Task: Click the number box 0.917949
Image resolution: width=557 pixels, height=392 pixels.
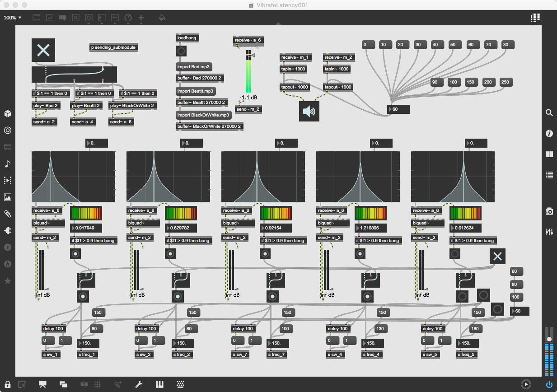Action: click(86, 228)
